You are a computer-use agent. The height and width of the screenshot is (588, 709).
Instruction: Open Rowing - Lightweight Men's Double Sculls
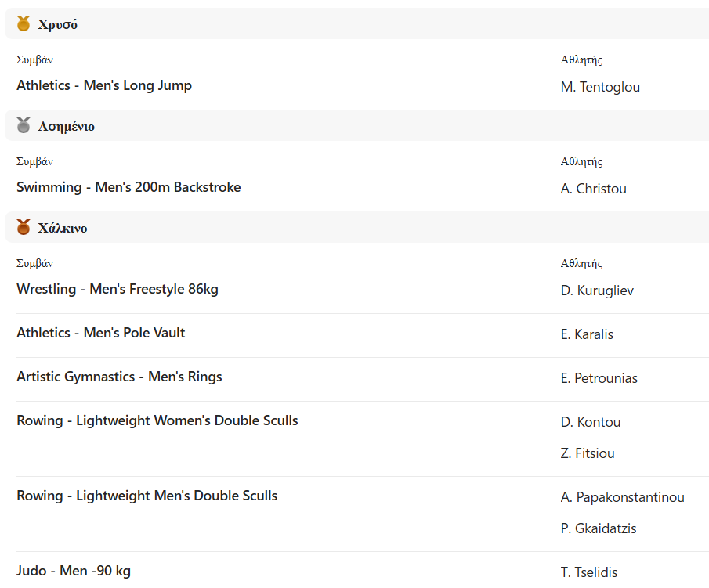147,496
